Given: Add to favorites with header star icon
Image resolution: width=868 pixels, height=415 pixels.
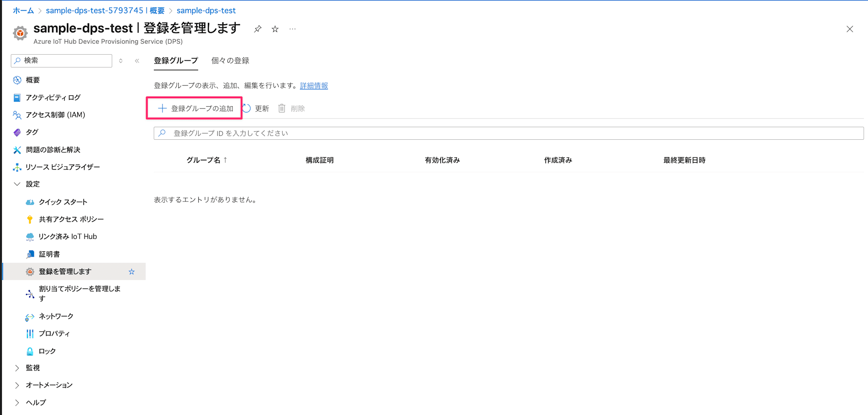Looking at the screenshot, I should pos(275,29).
